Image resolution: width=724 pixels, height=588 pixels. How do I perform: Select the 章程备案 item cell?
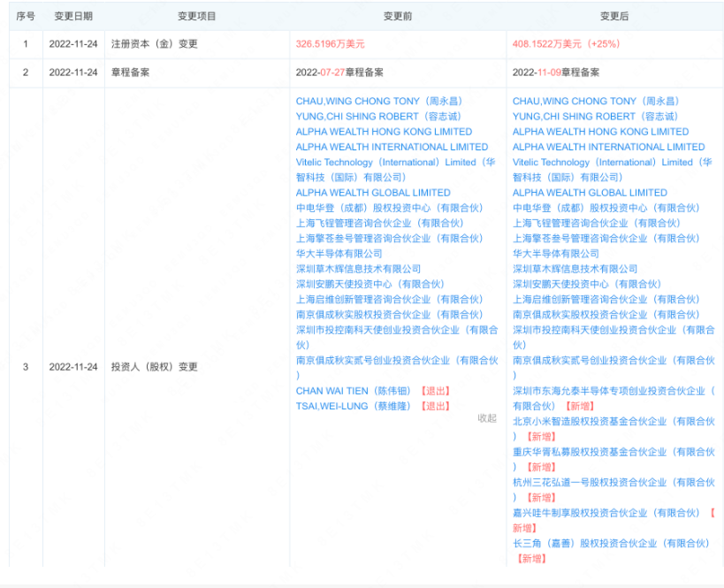click(130, 72)
